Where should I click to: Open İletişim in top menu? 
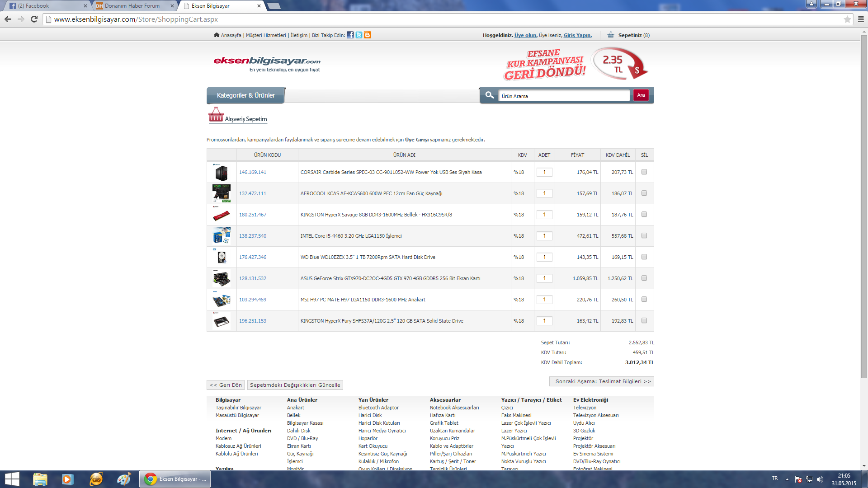tap(299, 35)
